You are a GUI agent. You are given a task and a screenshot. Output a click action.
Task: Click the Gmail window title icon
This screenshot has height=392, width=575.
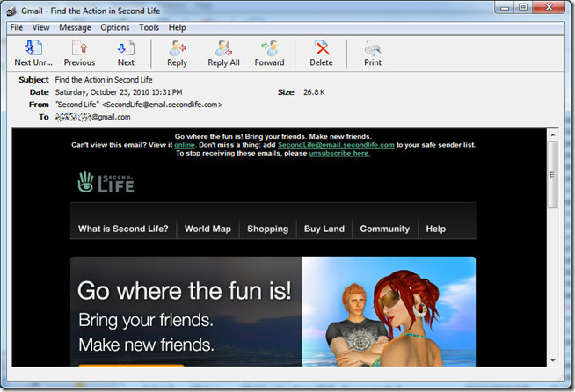[x=11, y=11]
